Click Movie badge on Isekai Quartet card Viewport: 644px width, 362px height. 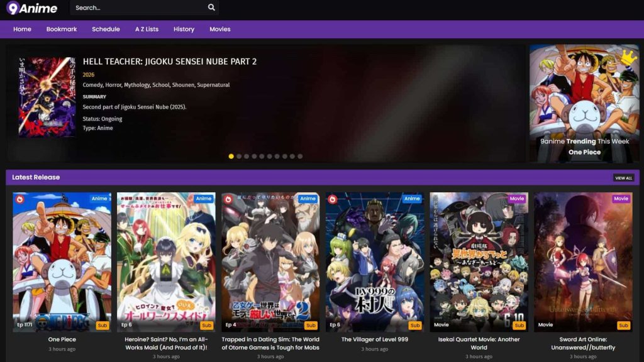[x=517, y=198]
